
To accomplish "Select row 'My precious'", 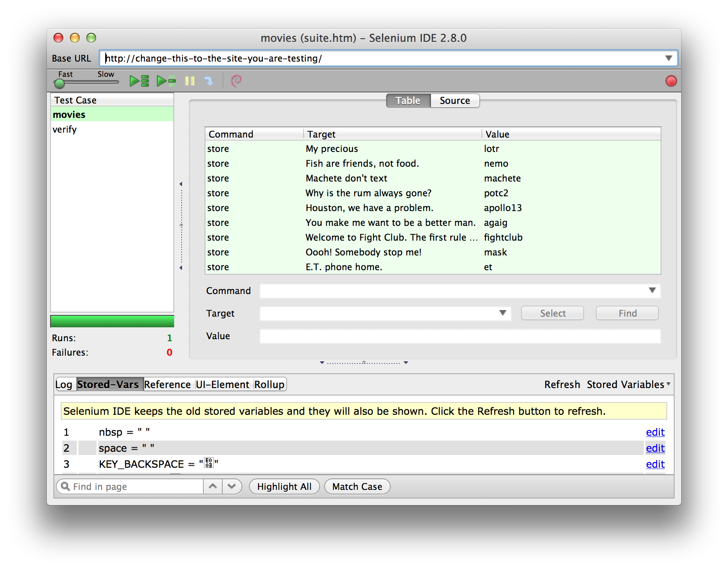I will tap(433, 149).
